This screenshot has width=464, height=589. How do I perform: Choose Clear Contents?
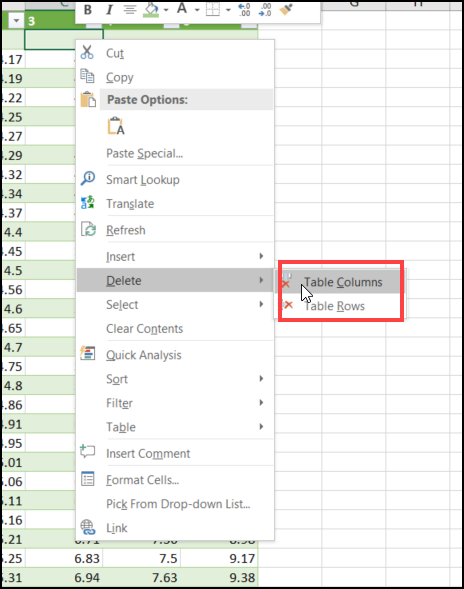[145, 329]
